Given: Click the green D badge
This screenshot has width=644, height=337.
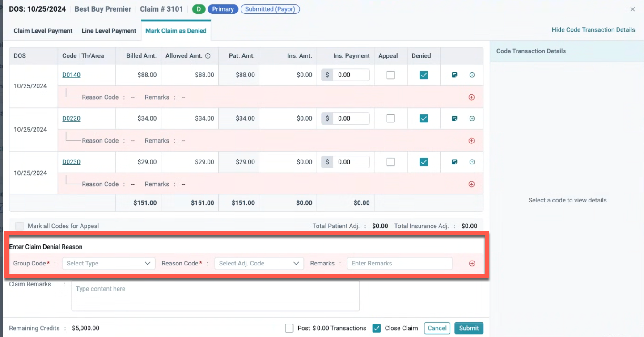Looking at the screenshot, I should (199, 9).
